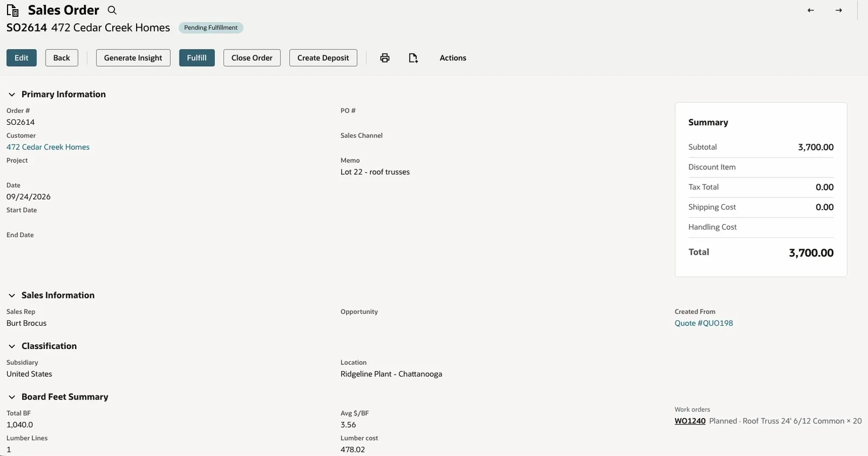The height and width of the screenshot is (456, 868).
Task: Click the Total 3,700.00 in Summary
Action: (811, 253)
